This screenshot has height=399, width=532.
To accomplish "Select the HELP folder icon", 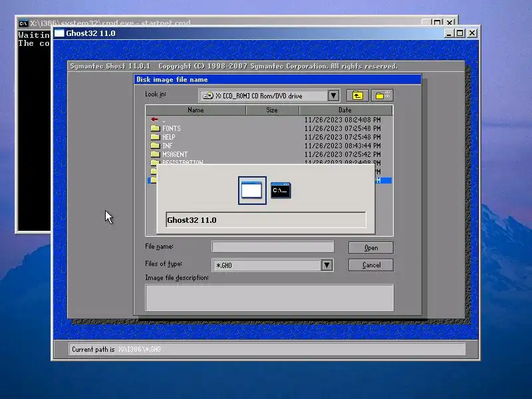I will click(x=156, y=137).
